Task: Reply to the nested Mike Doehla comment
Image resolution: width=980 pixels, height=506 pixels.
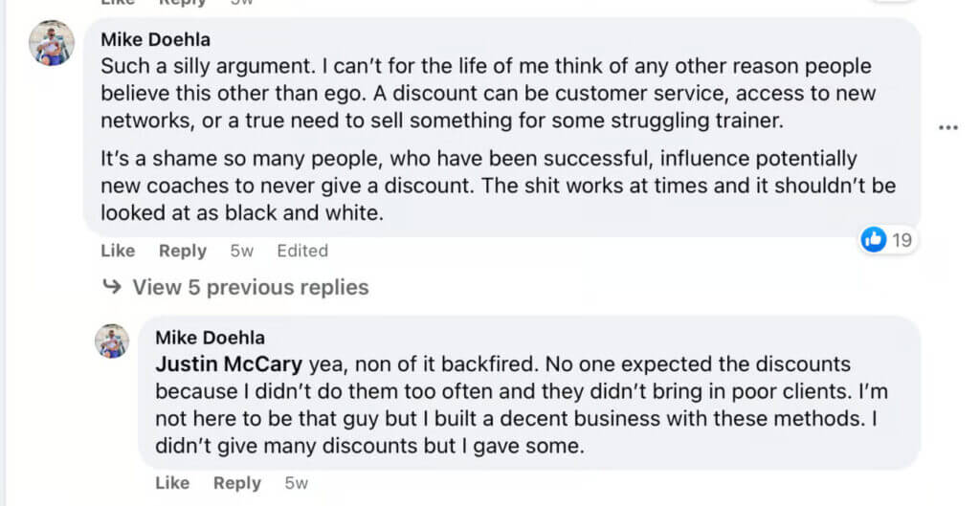Action: [x=237, y=483]
